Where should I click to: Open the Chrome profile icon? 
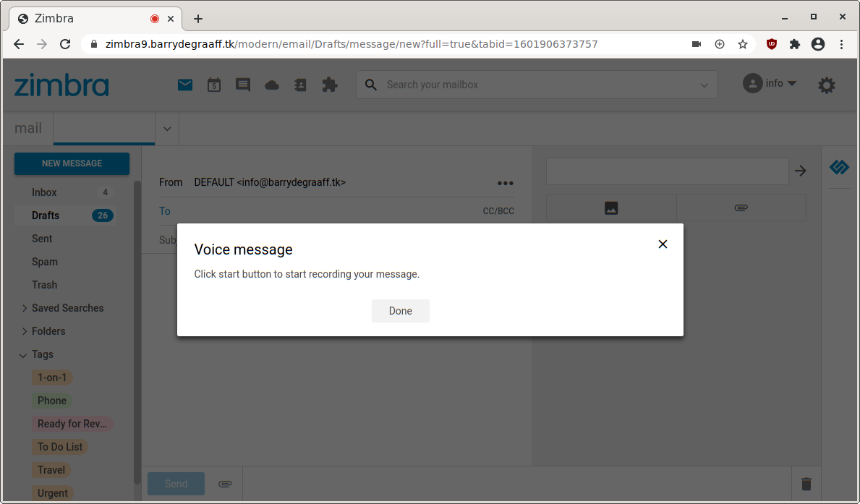pos(818,44)
